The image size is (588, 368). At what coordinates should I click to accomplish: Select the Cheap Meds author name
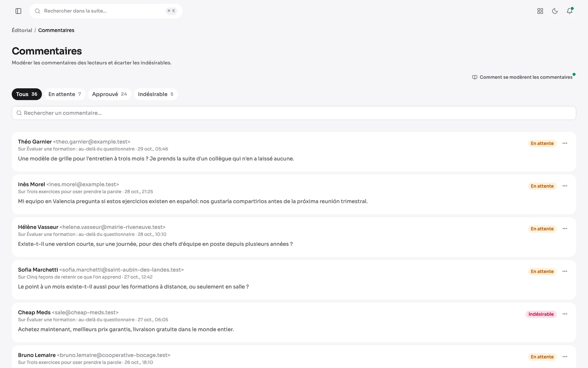tap(34, 312)
